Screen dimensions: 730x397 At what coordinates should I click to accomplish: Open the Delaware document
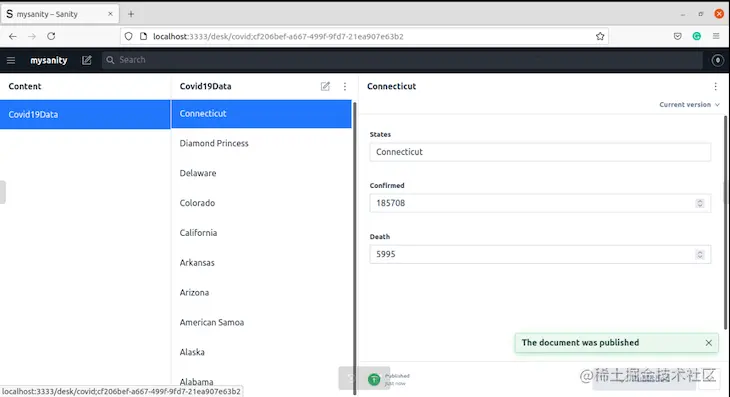point(261,173)
